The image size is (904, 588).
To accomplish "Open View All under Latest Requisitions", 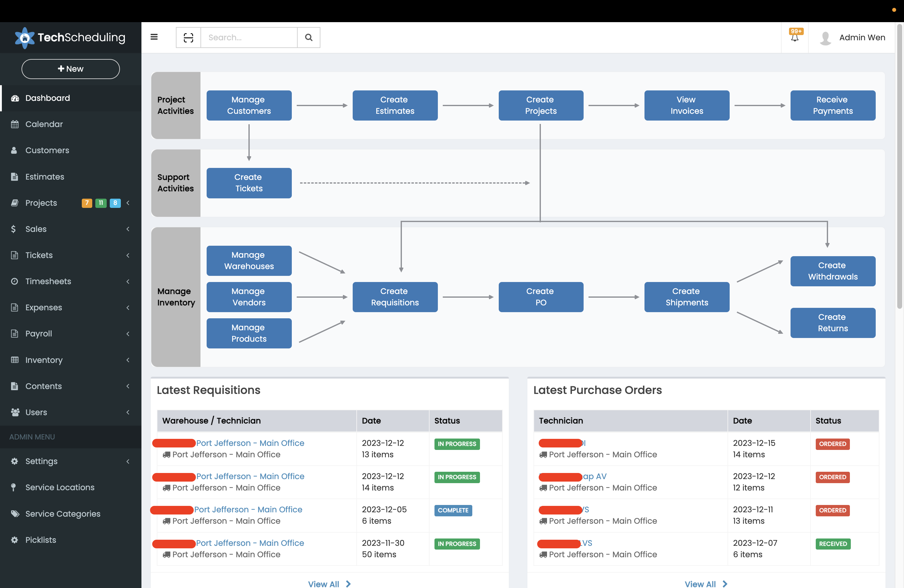I will (x=329, y=584).
